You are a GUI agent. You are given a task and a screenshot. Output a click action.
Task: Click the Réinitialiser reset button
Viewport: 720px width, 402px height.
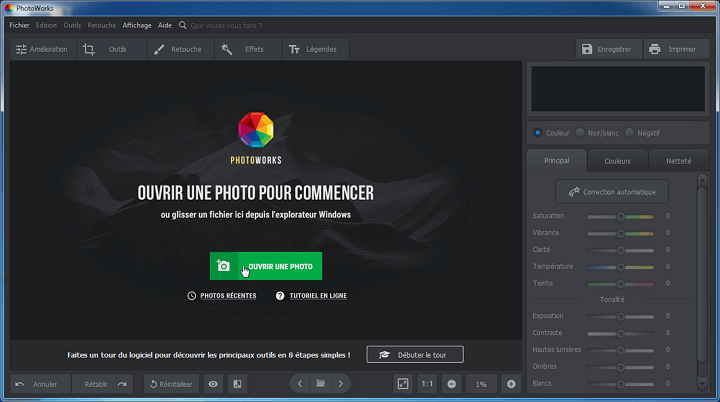click(x=171, y=384)
